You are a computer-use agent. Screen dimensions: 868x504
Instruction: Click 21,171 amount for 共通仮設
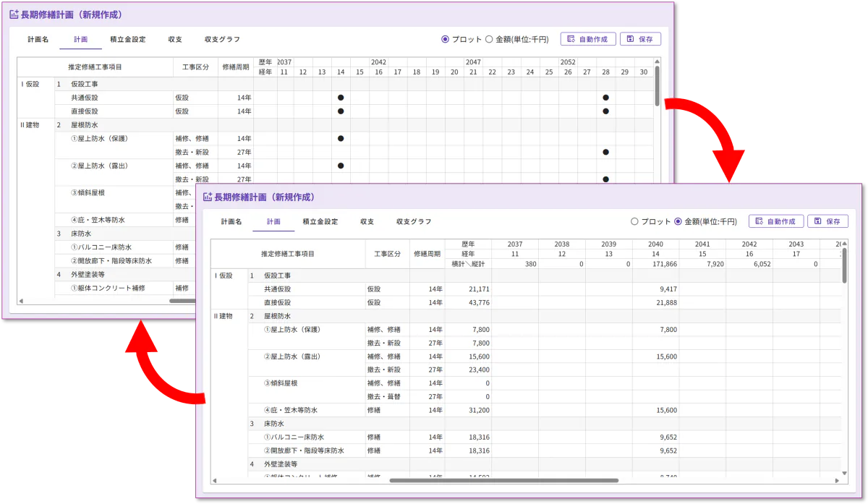coord(468,289)
